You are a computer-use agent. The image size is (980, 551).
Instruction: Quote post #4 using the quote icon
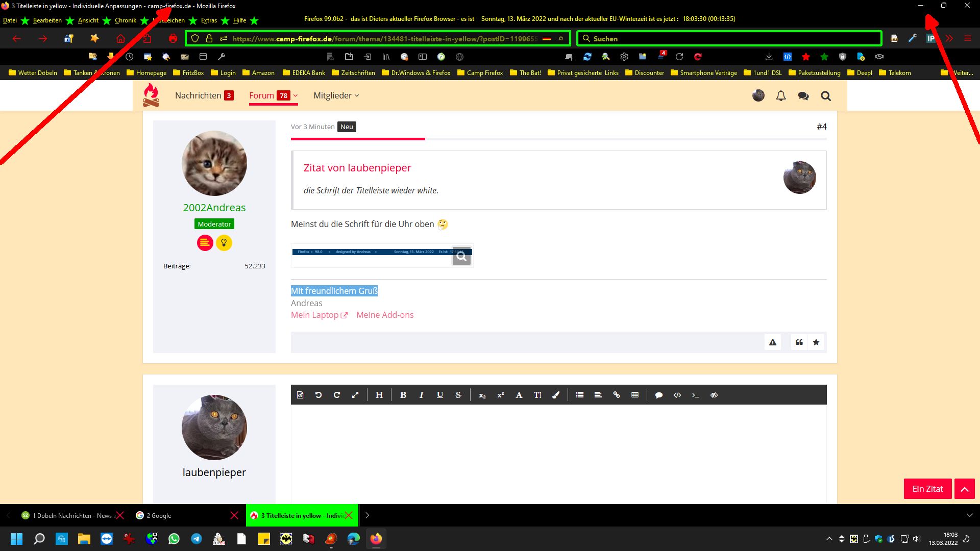[799, 342]
